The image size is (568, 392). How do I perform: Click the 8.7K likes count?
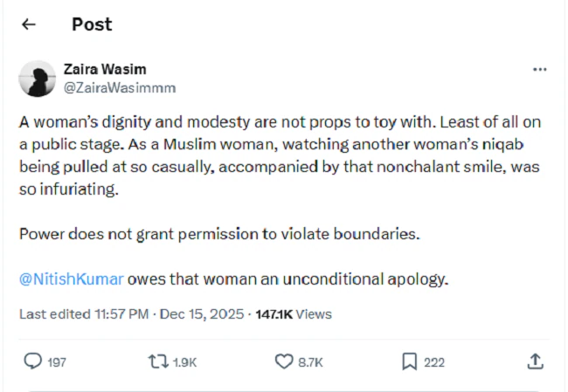point(310,361)
